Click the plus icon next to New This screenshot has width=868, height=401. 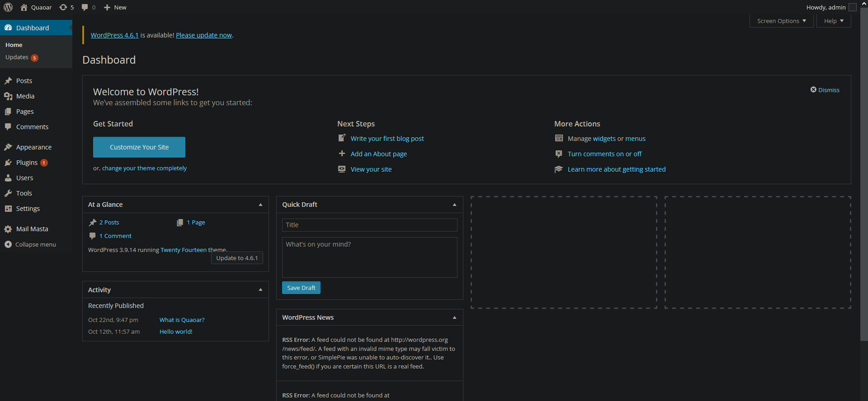[107, 7]
